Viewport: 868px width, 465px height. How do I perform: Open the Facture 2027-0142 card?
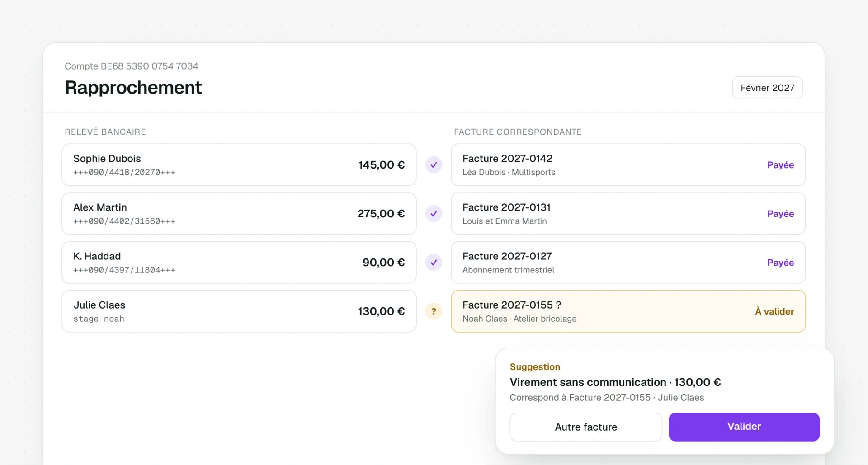pos(628,165)
